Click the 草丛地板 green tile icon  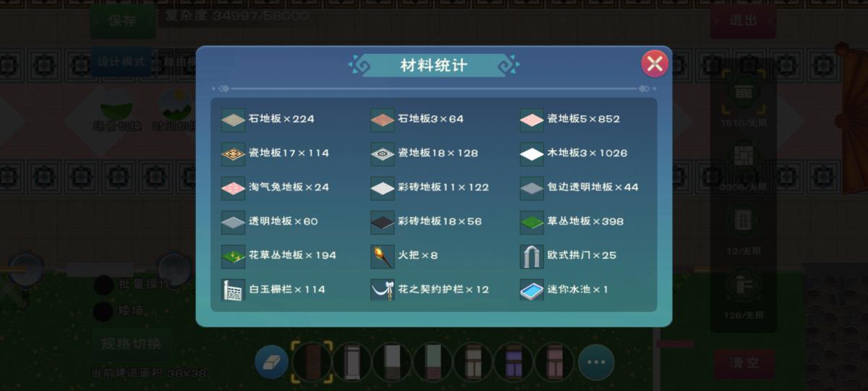coord(532,222)
